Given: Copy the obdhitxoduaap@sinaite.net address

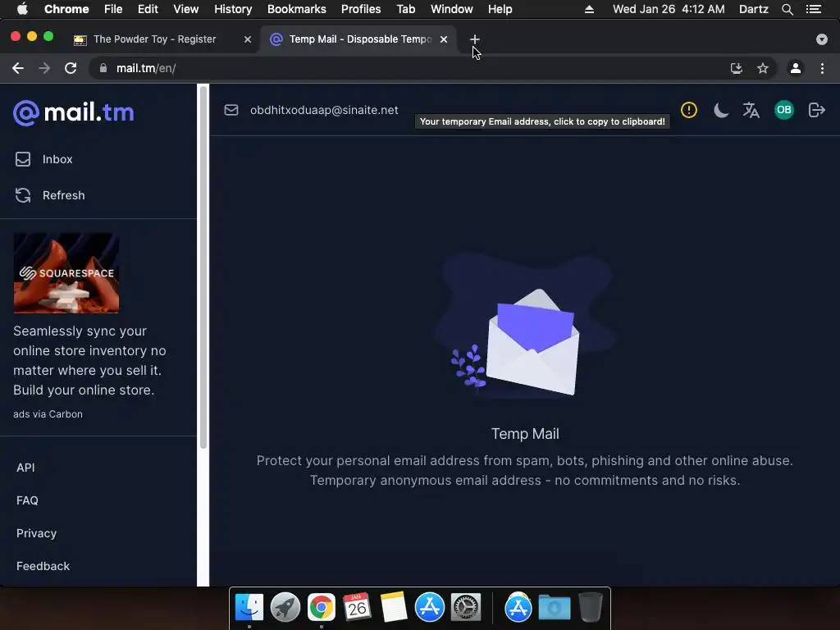Looking at the screenshot, I should 324,110.
